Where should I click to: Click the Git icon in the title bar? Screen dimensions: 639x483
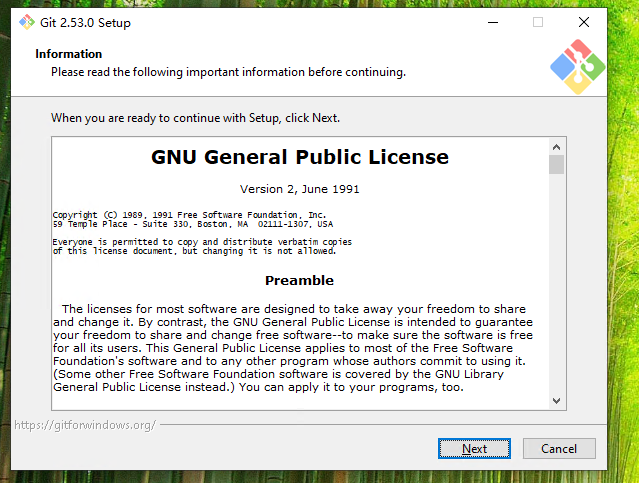click(27, 22)
